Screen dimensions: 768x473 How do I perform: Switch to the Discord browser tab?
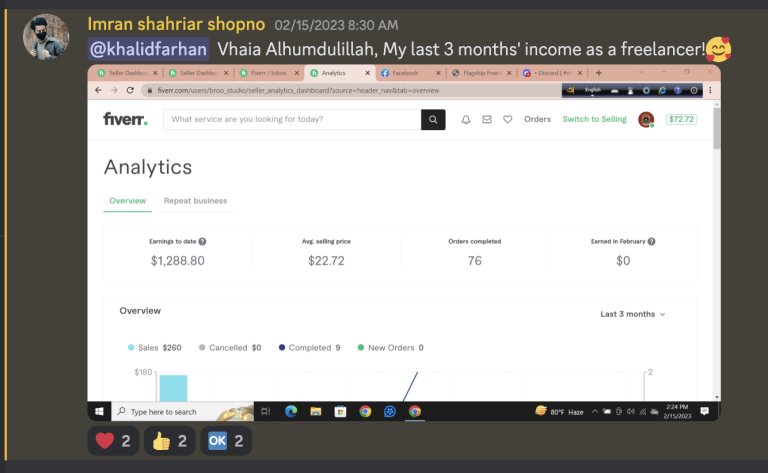click(552, 73)
